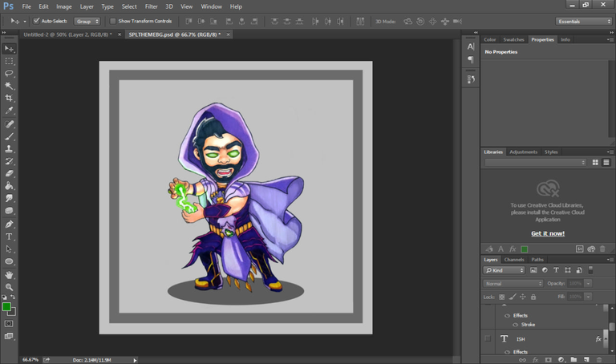Select the Move tool in the toolbox

click(x=9, y=49)
